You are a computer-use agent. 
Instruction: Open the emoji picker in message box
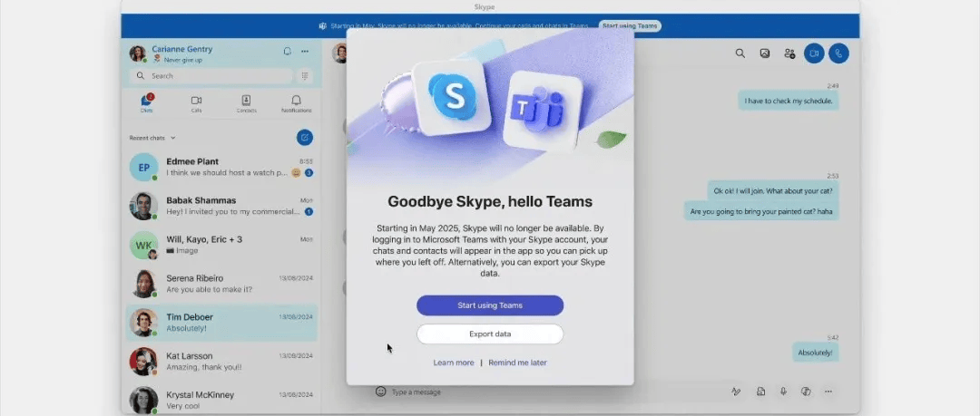[380, 392]
